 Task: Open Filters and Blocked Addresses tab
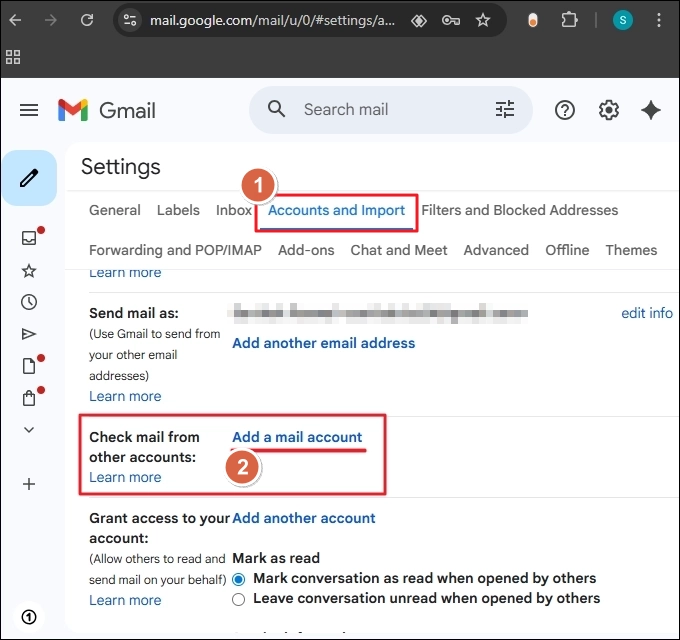click(x=520, y=210)
